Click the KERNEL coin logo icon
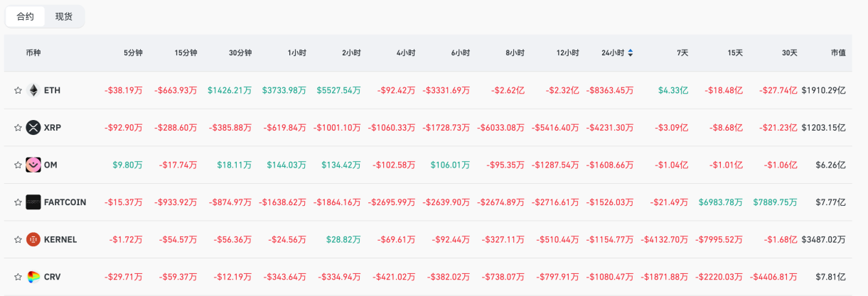Image resolution: width=868 pixels, height=296 pixels. pos(33,239)
